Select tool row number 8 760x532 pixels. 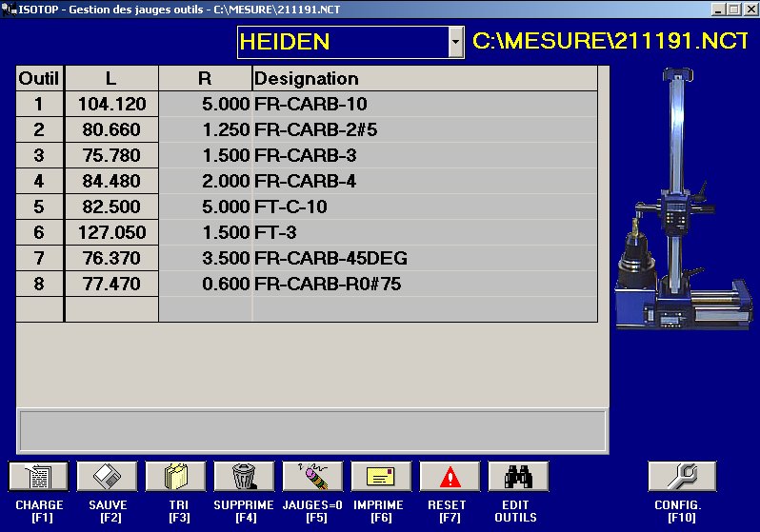click(39, 284)
